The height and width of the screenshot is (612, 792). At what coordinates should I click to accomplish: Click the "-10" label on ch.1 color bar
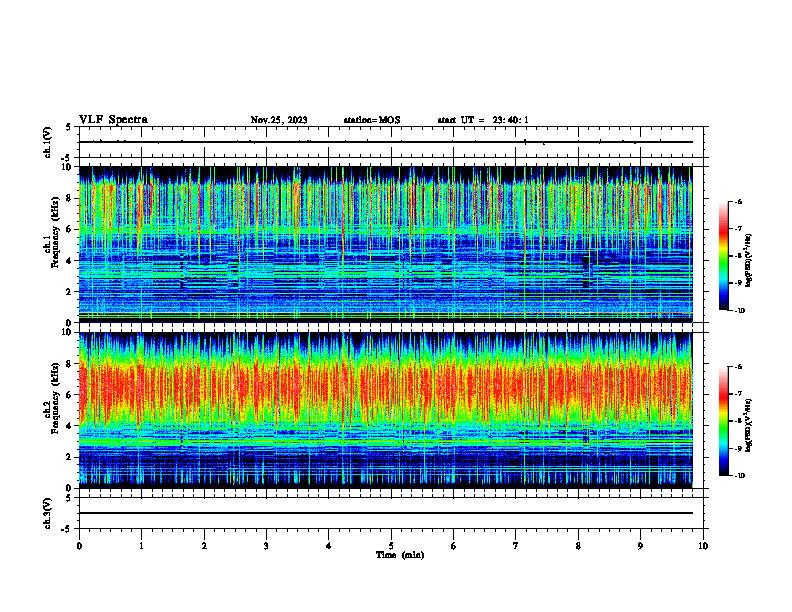(740, 311)
